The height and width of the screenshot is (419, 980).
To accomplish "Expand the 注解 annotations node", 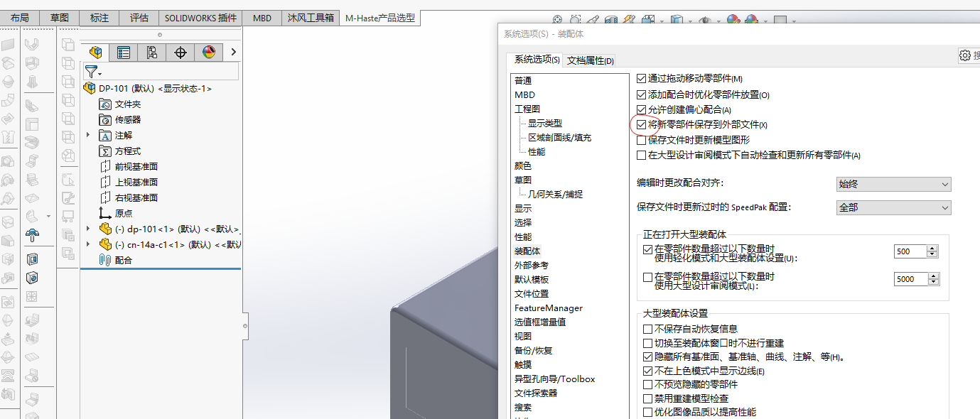I will point(88,135).
